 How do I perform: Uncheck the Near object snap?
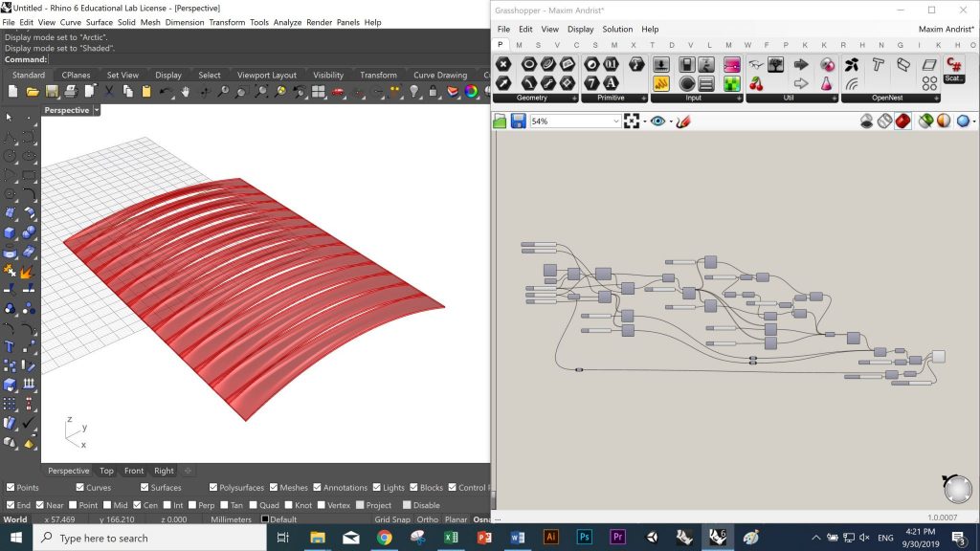point(40,505)
